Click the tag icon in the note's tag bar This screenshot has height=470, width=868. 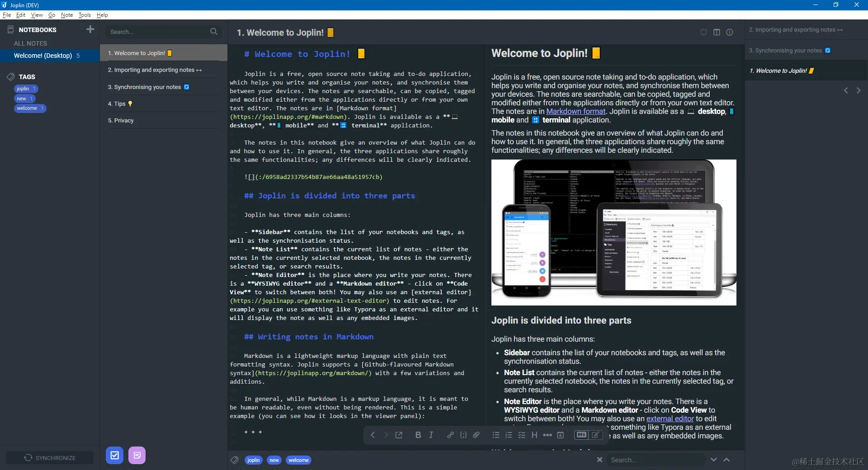point(234,460)
